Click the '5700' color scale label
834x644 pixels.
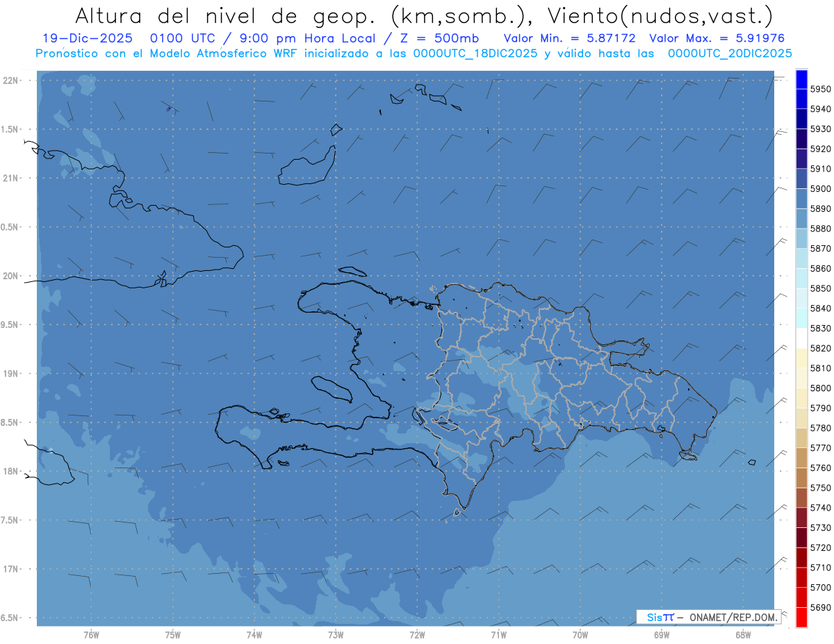click(x=821, y=587)
